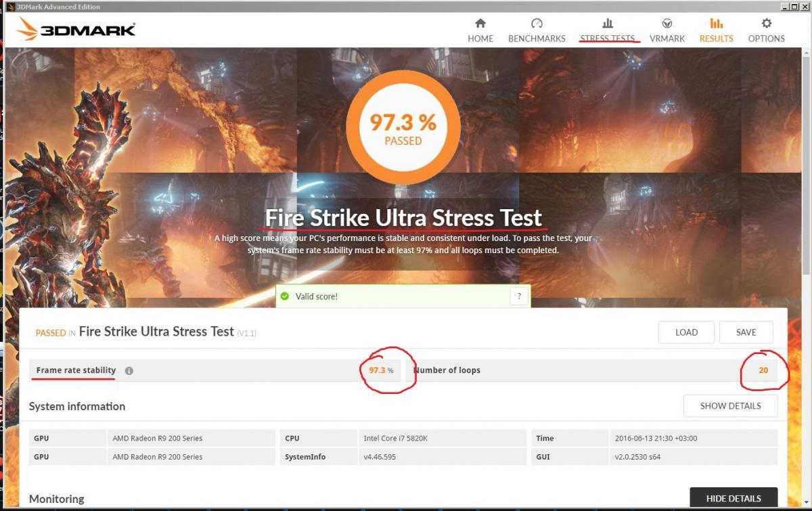812x511 pixels.
Task: Click the second AMD Radeon R9 200 Series row
Action: [152, 457]
